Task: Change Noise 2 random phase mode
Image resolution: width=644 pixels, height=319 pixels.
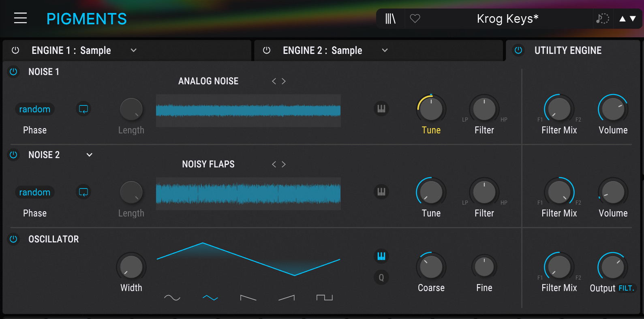Action: 35,192
